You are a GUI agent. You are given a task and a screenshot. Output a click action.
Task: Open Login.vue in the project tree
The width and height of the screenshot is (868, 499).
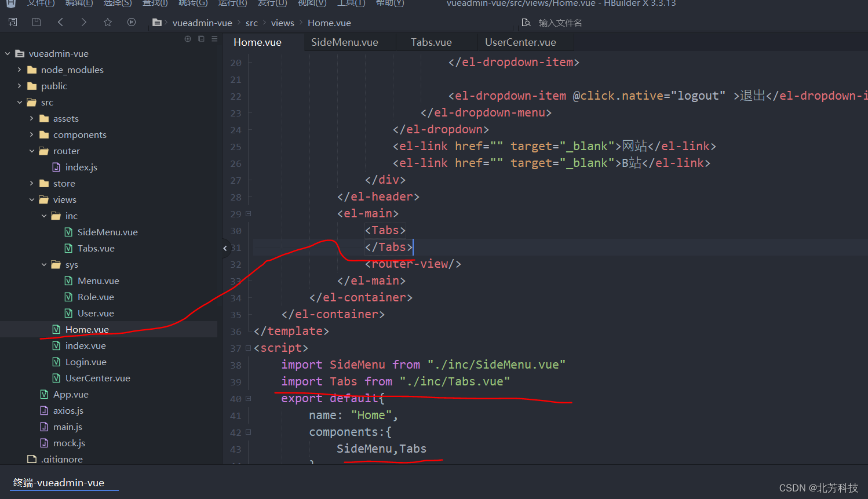[x=86, y=362]
